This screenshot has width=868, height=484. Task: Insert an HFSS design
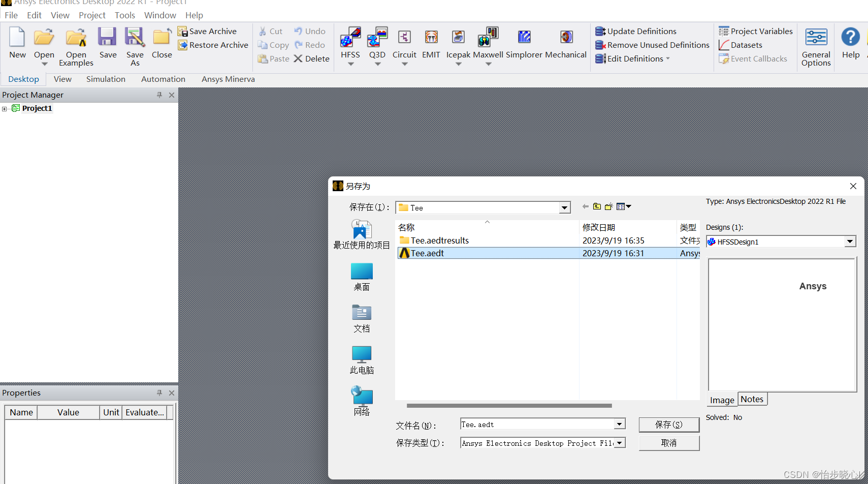click(350, 37)
